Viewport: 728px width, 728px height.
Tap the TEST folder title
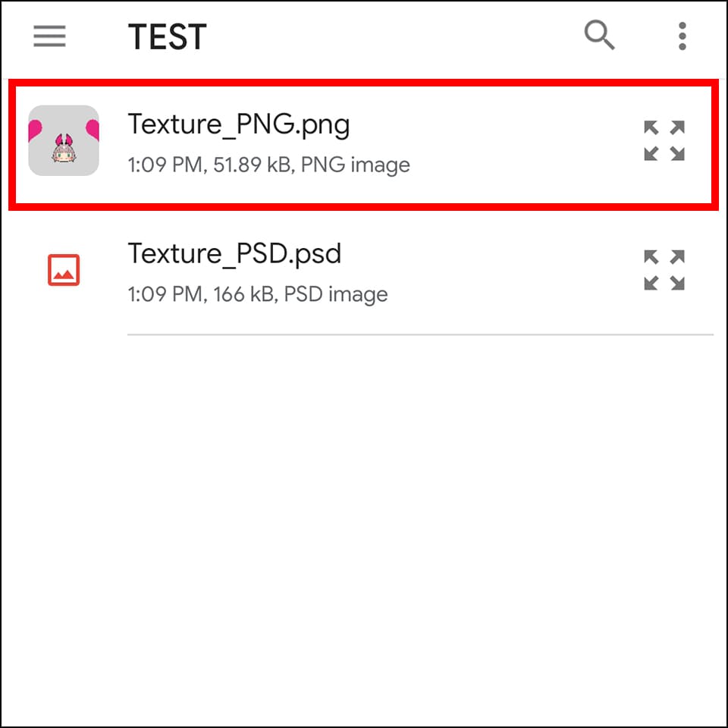tap(167, 36)
